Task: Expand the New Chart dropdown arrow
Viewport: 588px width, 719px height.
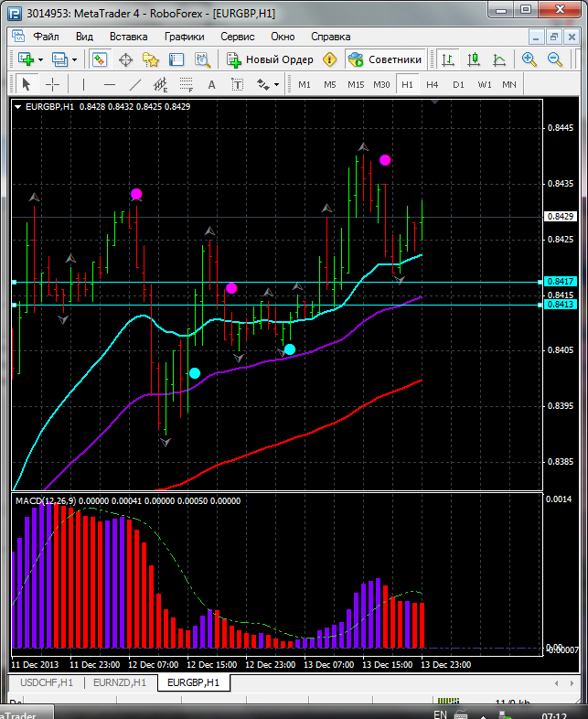Action: (x=40, y=59)
